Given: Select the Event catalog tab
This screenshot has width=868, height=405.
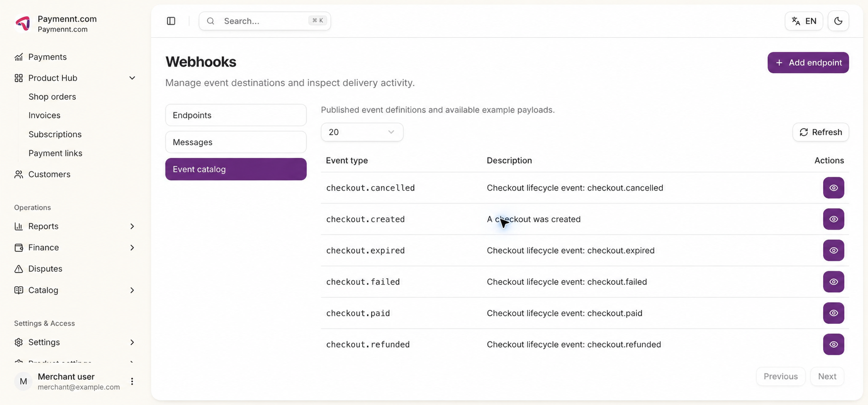Looking at the screenshot, I should click(x=236, y=169).
